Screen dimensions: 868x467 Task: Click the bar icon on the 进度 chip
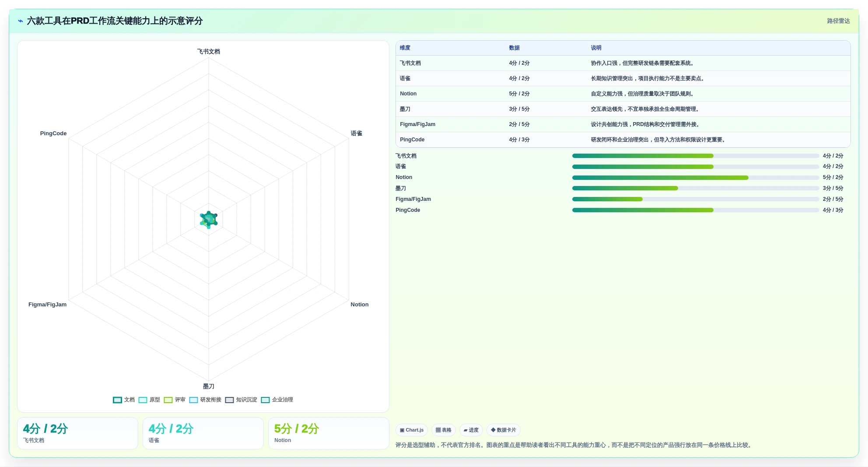pyautogui.click(x=465, y=430)
